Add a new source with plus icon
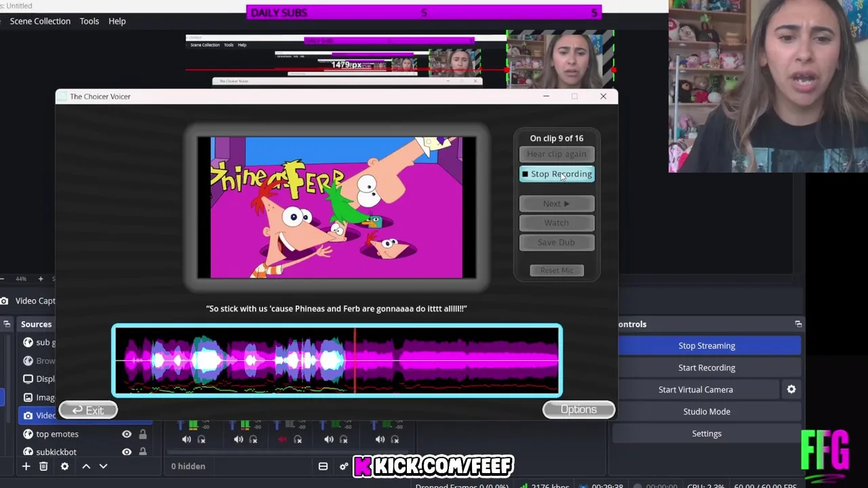This screenshot has width=868, height=488. [x=26, y=466]
